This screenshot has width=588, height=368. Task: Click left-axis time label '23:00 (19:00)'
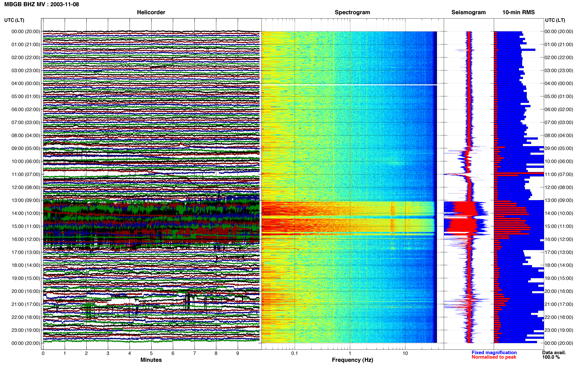click(26, 330)
